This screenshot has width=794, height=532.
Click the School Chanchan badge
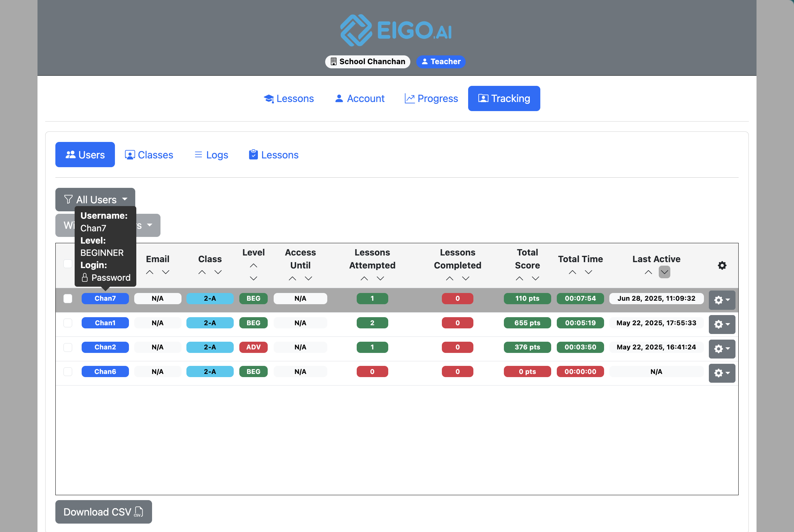[368, 62]
